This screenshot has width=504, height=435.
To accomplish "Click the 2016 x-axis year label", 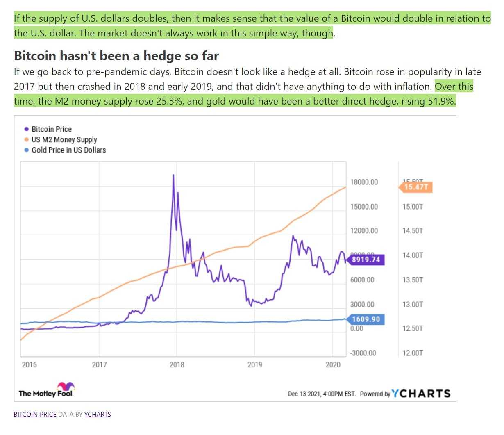I will 29,364.
